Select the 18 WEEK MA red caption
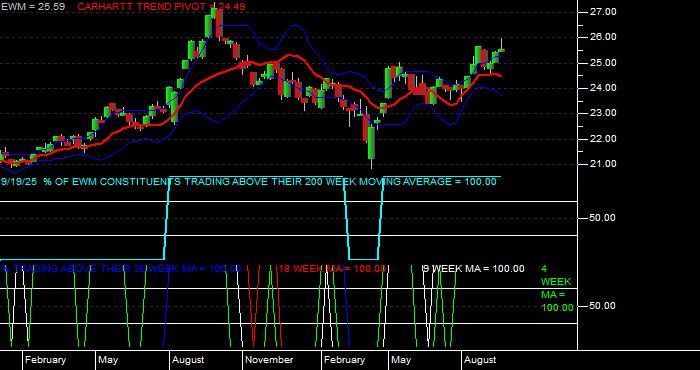700x370 pixels. click(x=332, y=269)
